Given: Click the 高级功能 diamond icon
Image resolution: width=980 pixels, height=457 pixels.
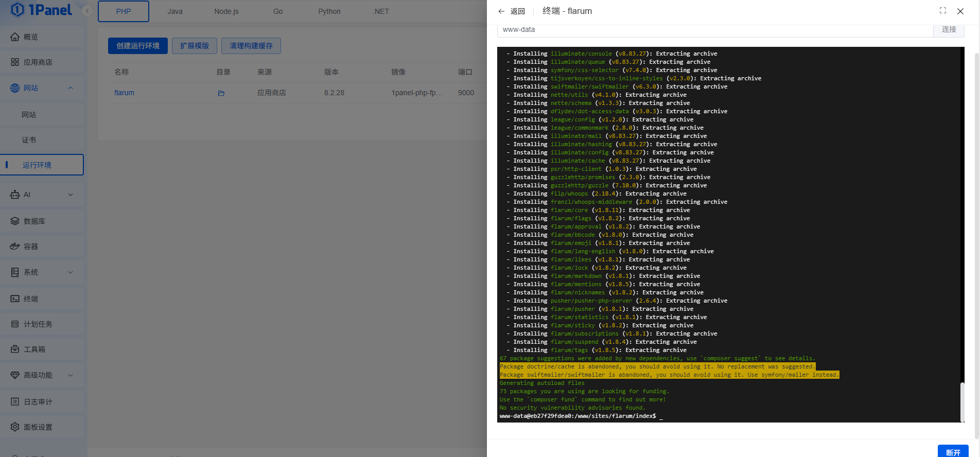Looking at the screenshot, I should click(x=15, y=375).
